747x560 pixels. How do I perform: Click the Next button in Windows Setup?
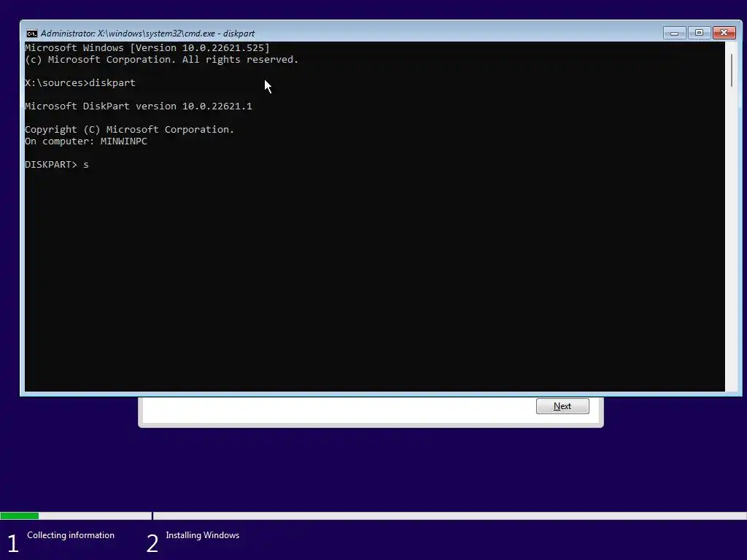pyautogui.click(x=562, y=406)
